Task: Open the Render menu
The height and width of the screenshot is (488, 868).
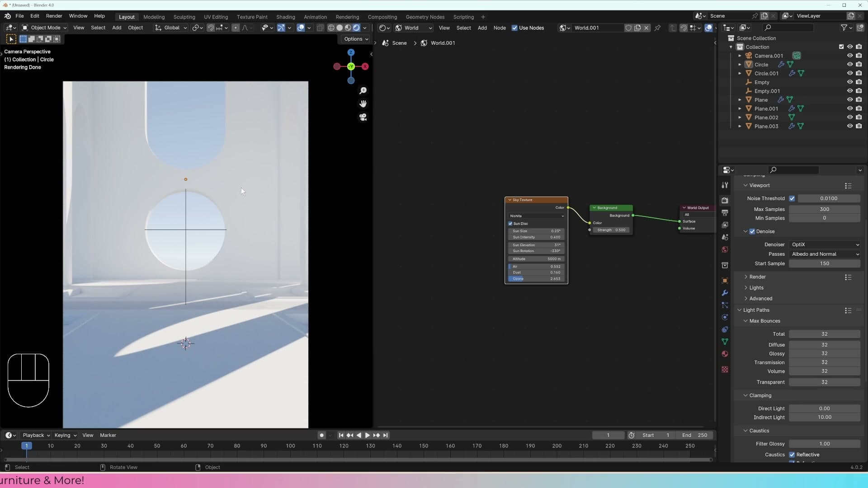Action: tap(54, 16)
